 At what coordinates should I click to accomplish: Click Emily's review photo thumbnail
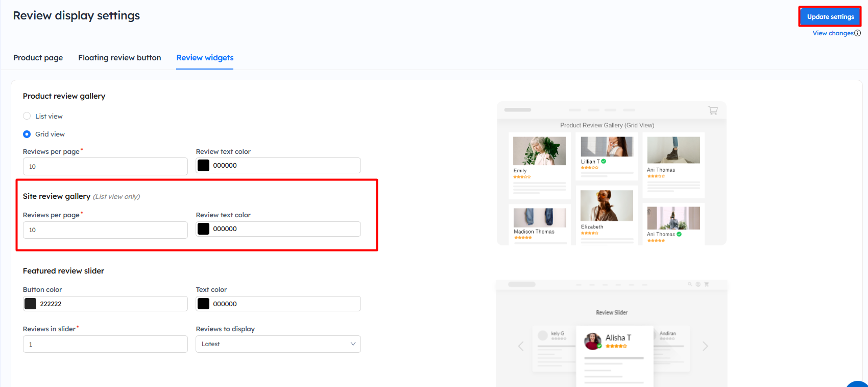tap(539, 151)
